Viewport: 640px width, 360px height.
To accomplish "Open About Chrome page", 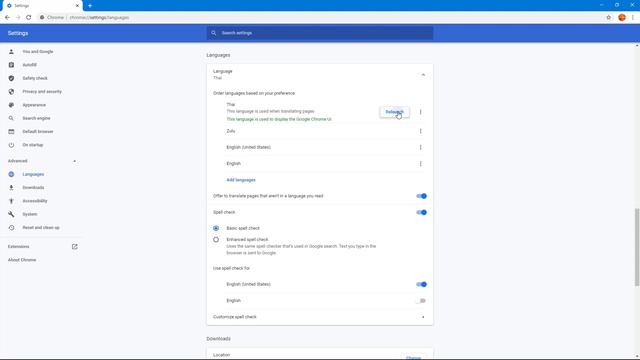I will pyautogui.click(x=22, y=260).
